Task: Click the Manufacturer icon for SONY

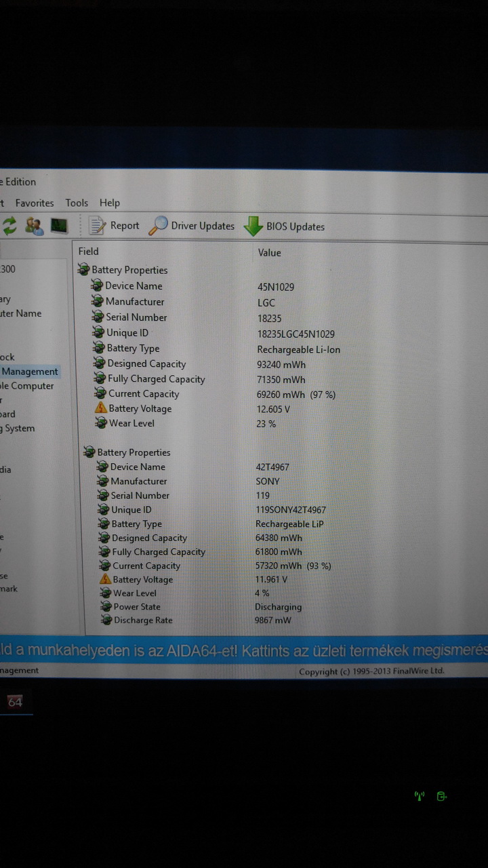Action: 103,481
